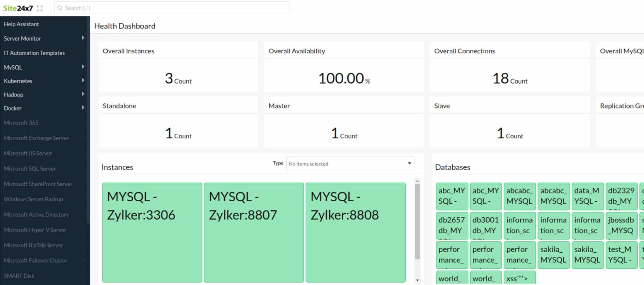The width and height of the screenshot is (644, 285).
Task: Expand the Docker submenu arrow
Action: (83, 107)
